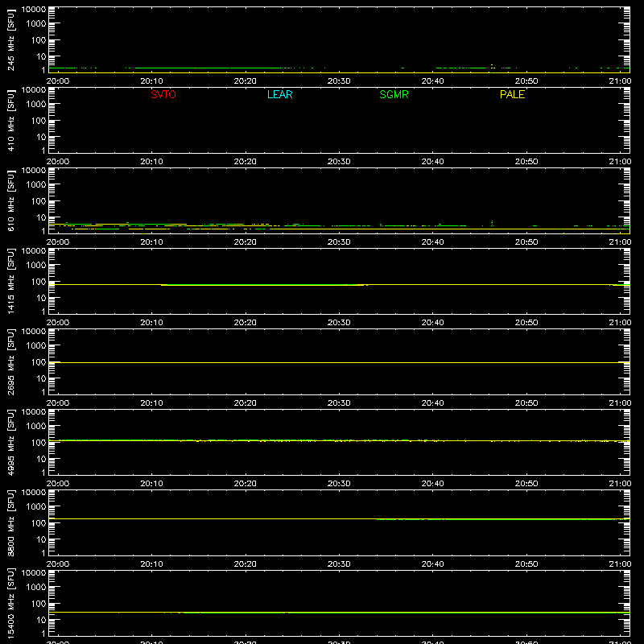The width and height of the screenshot is (644, 644).
Task: Select the 610 MHz [SFU] axis title
Action: coord(10,200)
